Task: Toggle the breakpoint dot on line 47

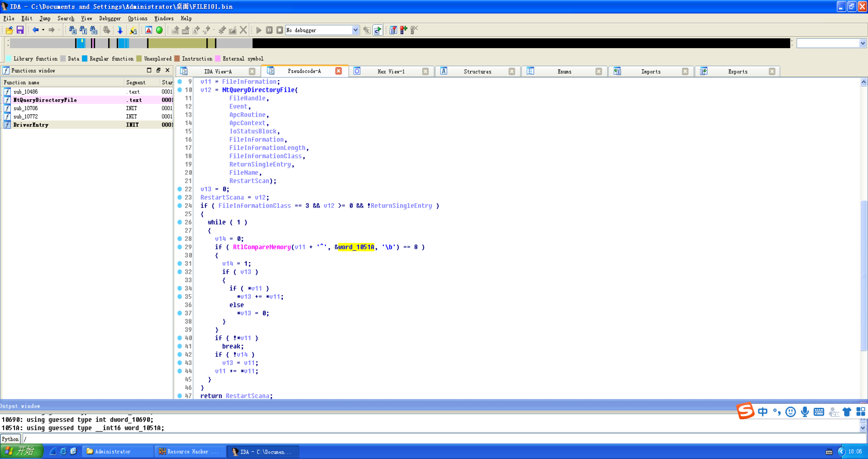Action: tap(179, 396)
